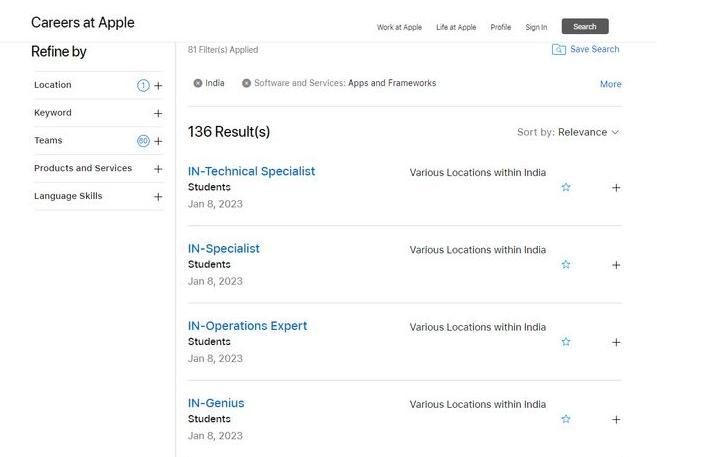Favorite the IN-Technical Specialist job star
The height and width of the screenshot is (457, 703).
tap(566, 187)
